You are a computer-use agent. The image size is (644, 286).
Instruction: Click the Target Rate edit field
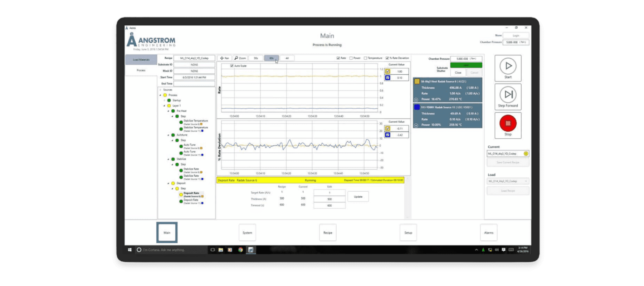329,193
